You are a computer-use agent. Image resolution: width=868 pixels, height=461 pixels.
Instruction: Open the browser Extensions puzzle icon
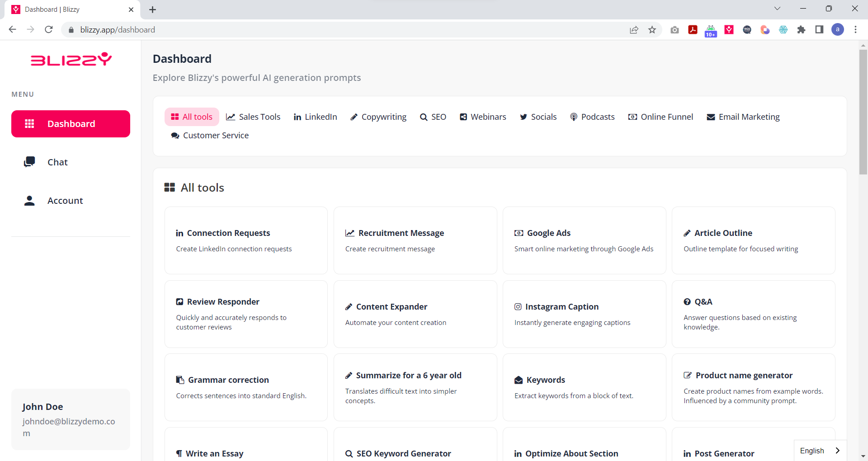[801, 30]
